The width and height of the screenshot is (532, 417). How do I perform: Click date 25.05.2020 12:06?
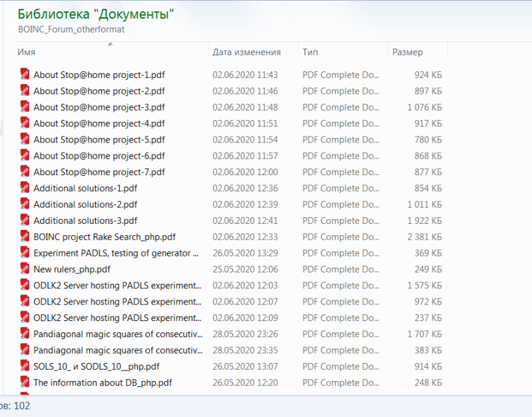(245, 269)
